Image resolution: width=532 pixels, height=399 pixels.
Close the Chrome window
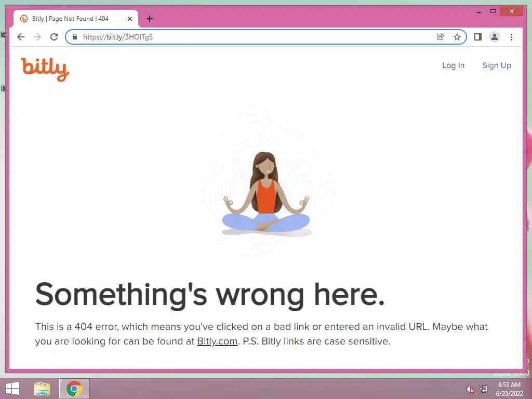click(x=512, y=11)
